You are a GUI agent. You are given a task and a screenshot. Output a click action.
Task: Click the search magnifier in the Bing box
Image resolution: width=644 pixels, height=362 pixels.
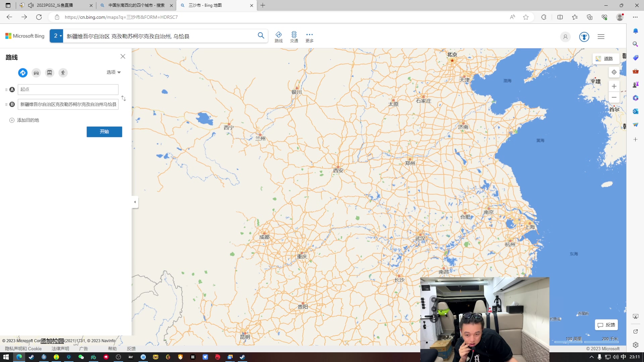pyautogui.click(x=261, y=36)
